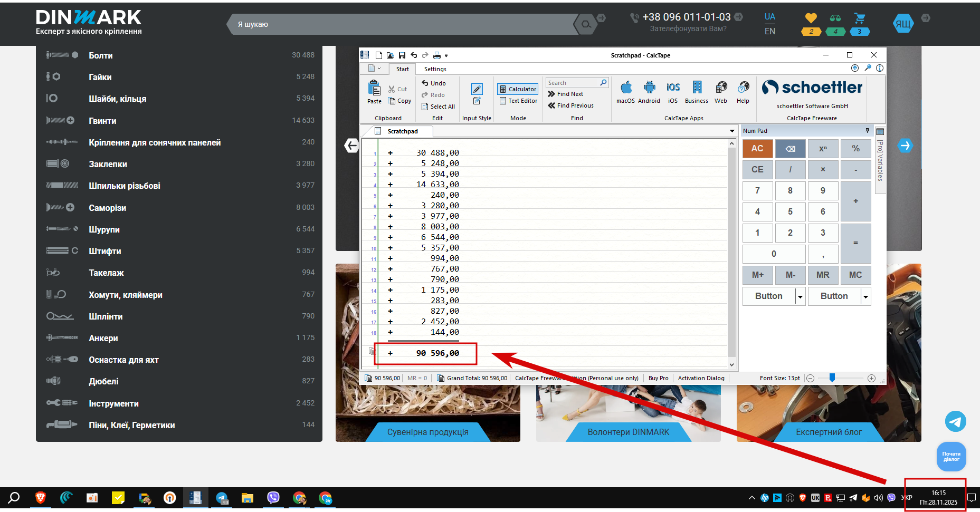The height and width of the screenshot is (512, 980).
Task: Click Undo in the Edit group
Action: point(434,83)
